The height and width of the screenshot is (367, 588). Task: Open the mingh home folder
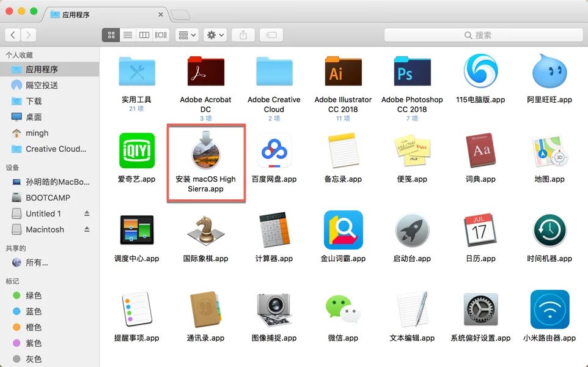coord(50,133)
